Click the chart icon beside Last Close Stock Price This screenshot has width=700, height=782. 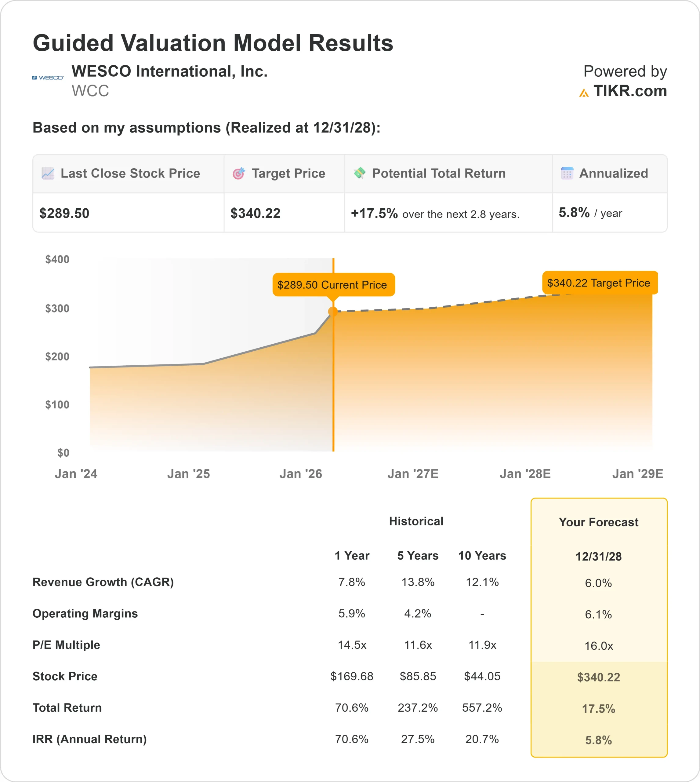click(47, 174)
